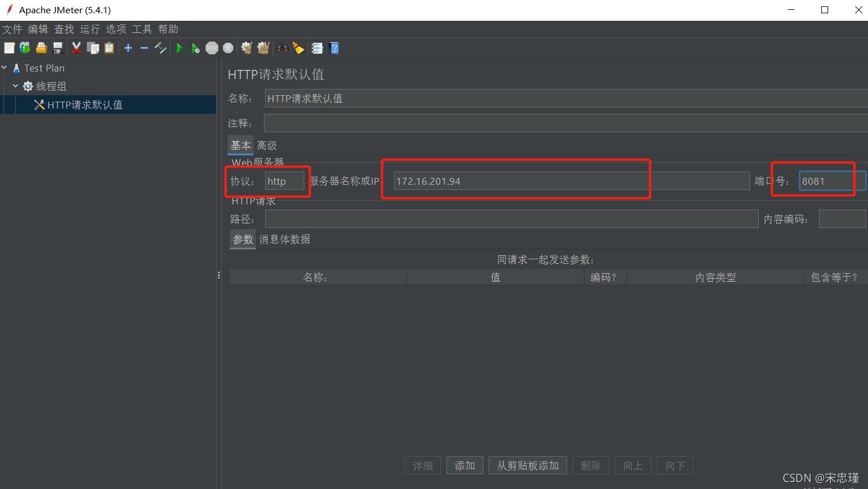
Task: Focus the 注释 input field
Action: pyautogui.click(x=566, y=123)
